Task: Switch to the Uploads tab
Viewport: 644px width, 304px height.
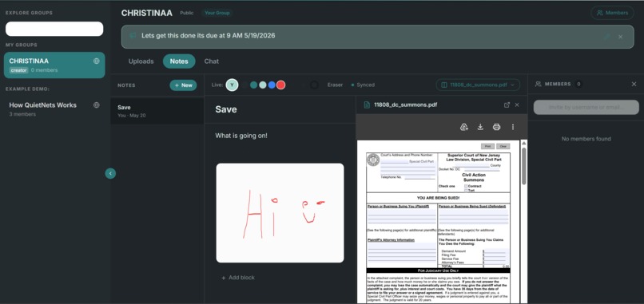Action: pos(141,61)
